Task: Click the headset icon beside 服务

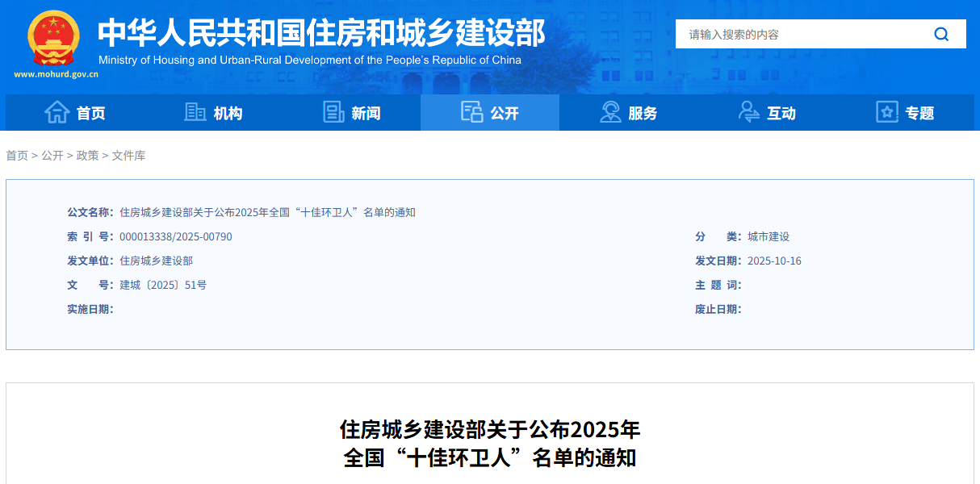Action: click(610, 113)
